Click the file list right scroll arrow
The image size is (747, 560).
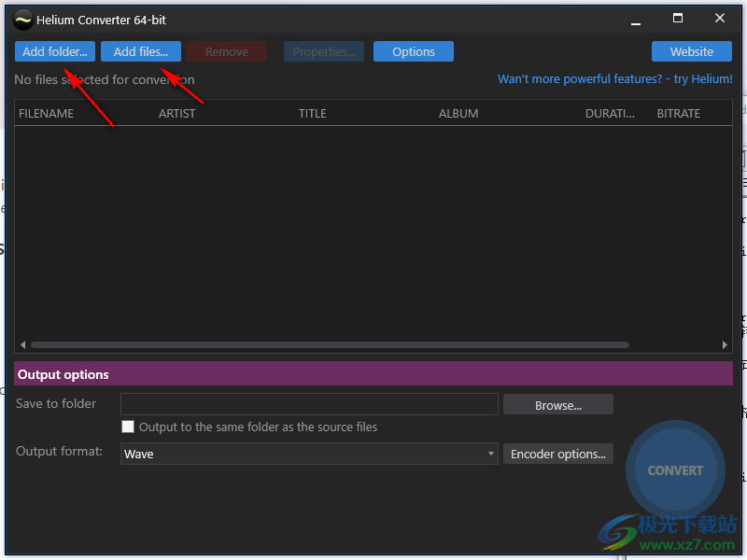725,344
